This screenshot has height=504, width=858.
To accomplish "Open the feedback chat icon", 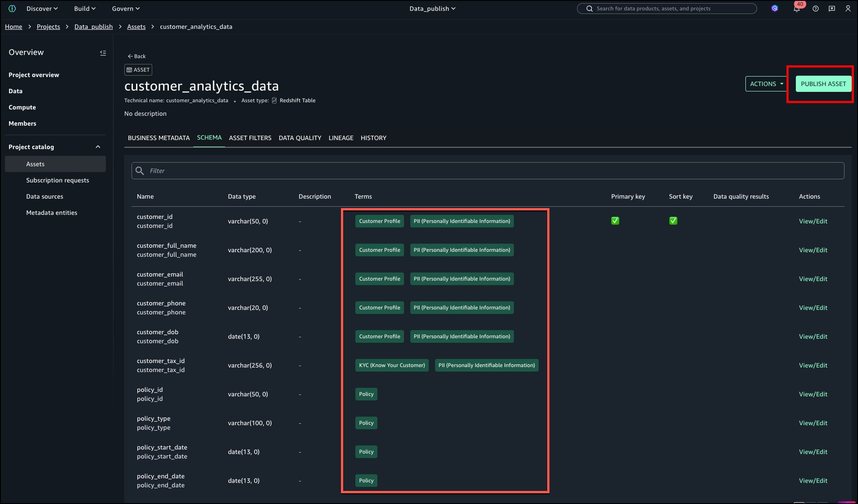I will (831, 9).
